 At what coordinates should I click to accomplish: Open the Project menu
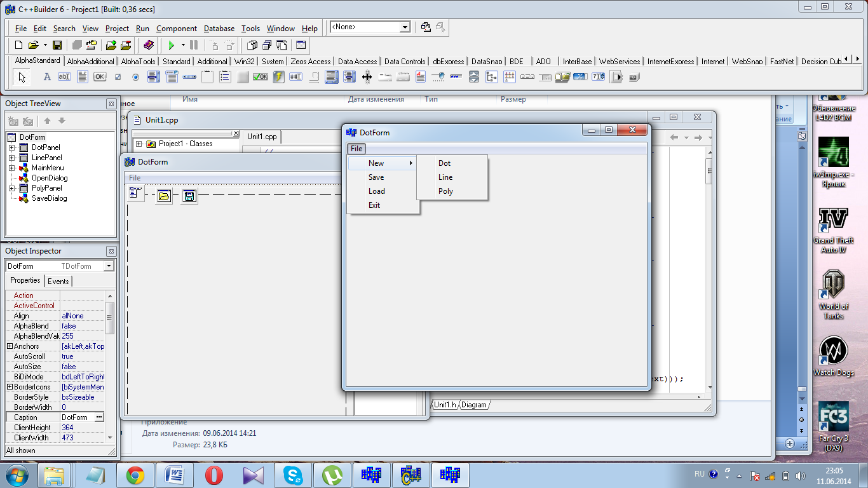[x=117, y=29]
